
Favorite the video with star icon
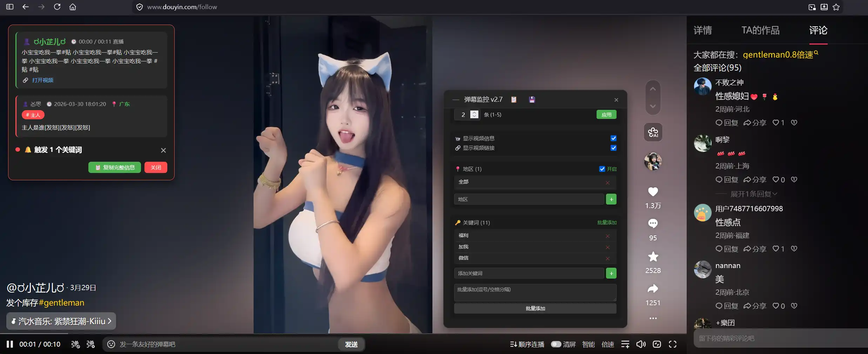653,257
